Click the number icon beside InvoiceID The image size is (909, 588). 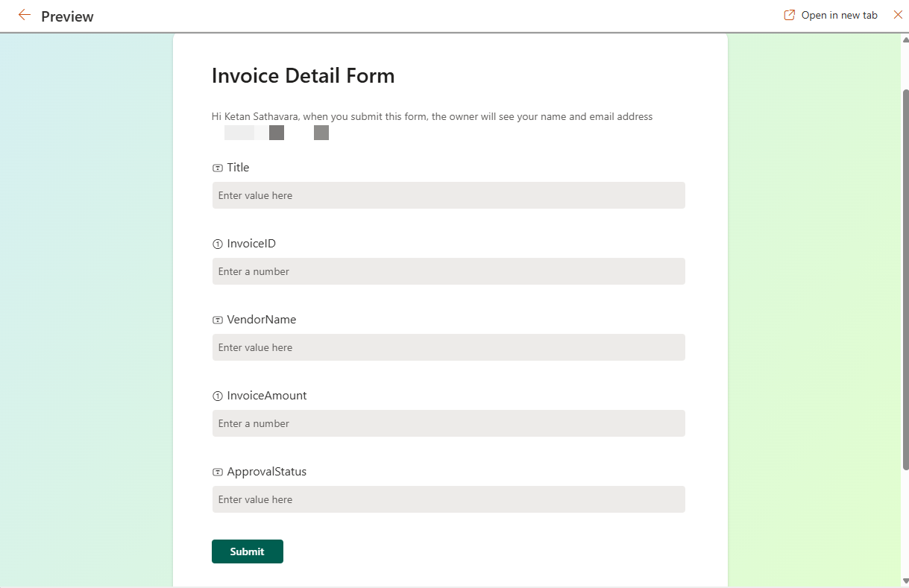tap(218, 244)
